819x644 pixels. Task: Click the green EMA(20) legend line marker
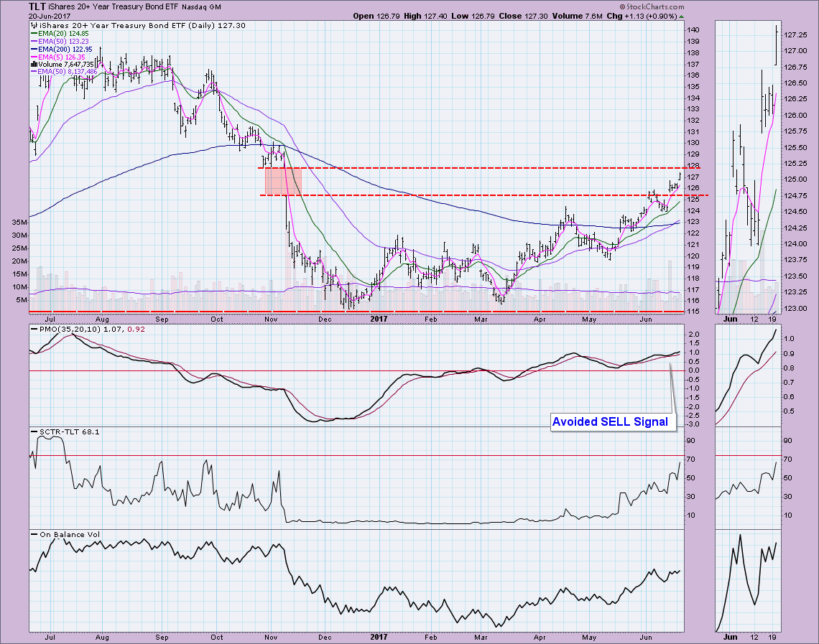coord(34,32)
